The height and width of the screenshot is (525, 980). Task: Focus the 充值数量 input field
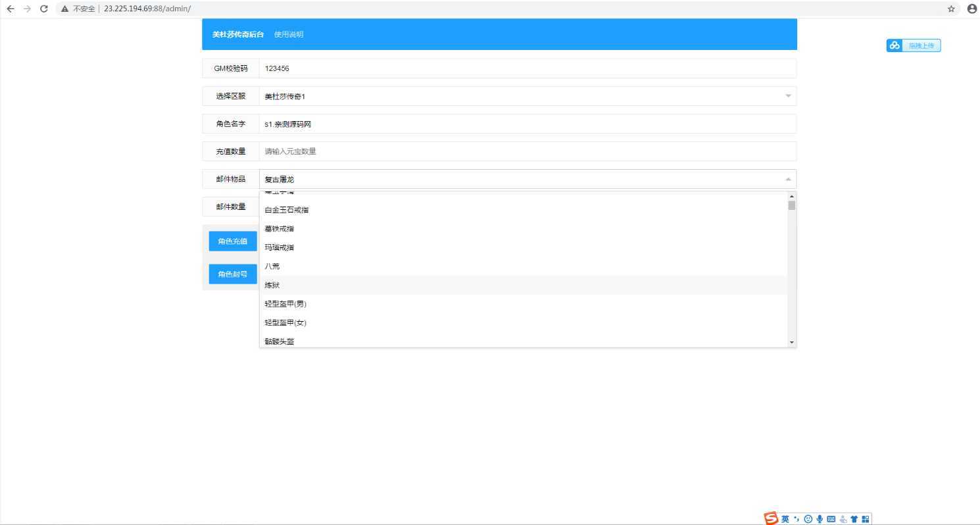(x=527, y=151)
